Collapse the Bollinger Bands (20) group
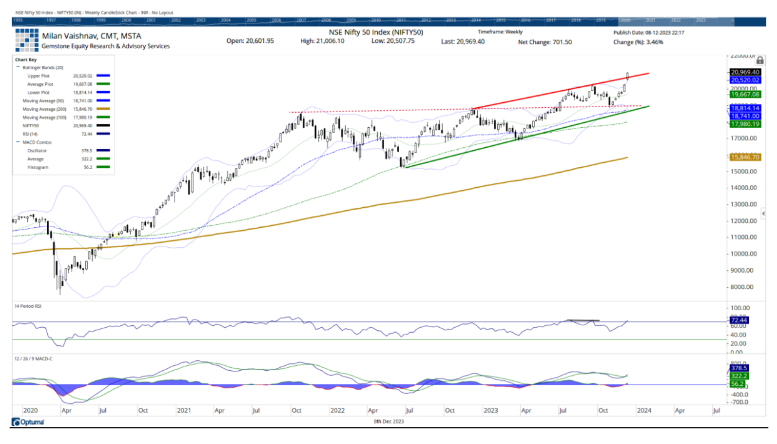 pos(17,66)
